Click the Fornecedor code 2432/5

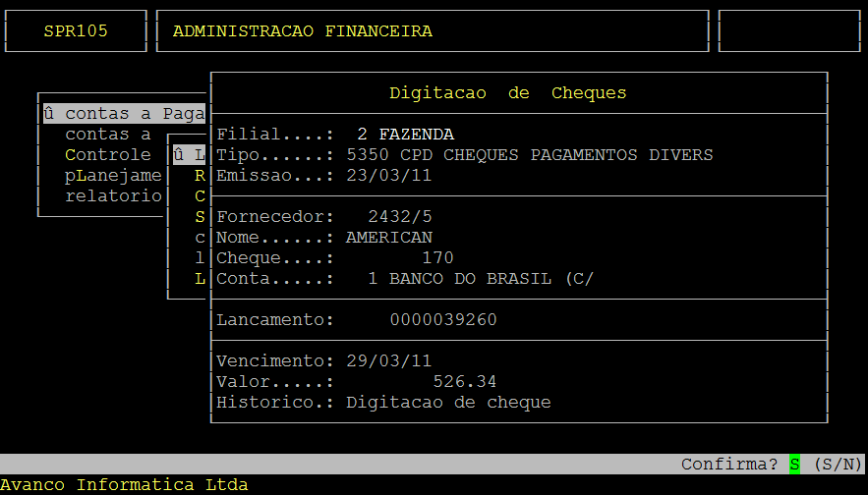[400, 217]
